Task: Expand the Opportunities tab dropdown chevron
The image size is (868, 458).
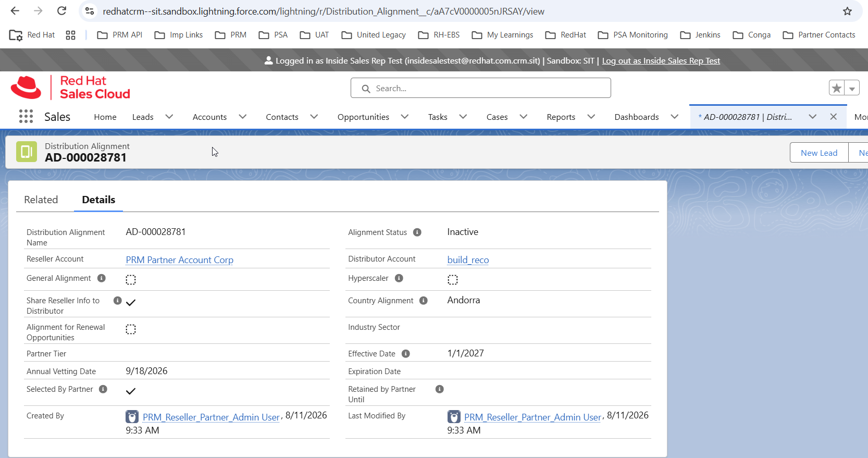Action: [x=405, y=117]
